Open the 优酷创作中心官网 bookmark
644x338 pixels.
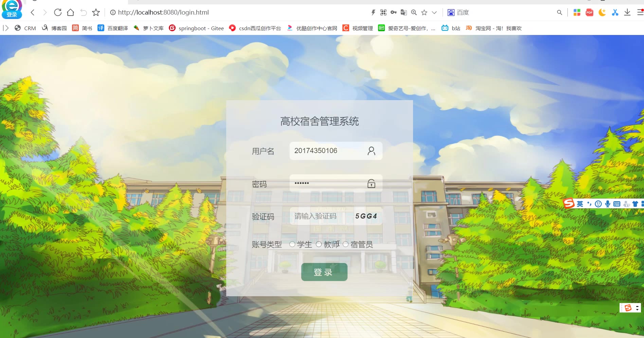[312, 28]
